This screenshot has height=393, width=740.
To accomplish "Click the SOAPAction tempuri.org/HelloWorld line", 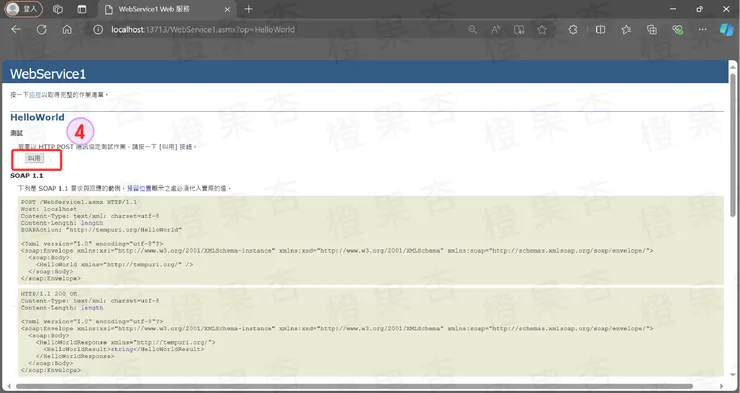I will (x=101, y=230).
